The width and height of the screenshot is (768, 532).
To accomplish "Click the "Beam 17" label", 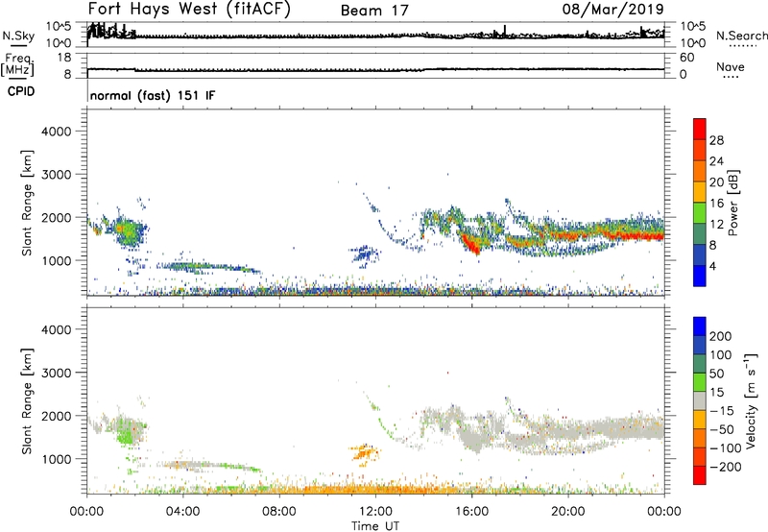I will (x=374, y=11).
